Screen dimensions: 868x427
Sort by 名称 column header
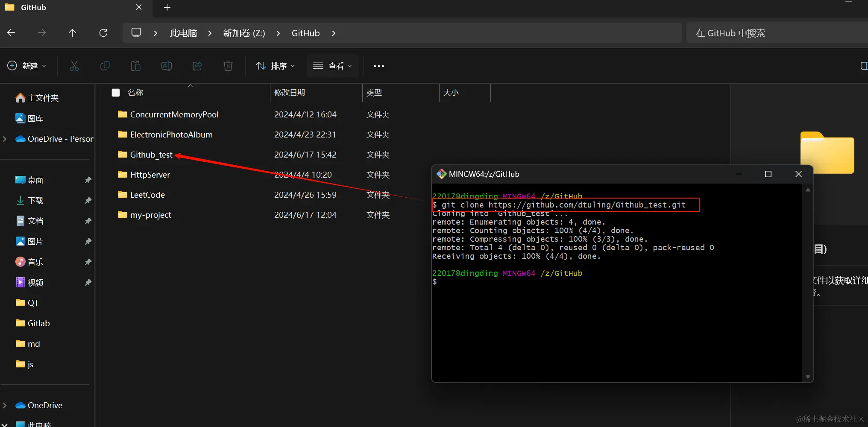pos(135,93)
